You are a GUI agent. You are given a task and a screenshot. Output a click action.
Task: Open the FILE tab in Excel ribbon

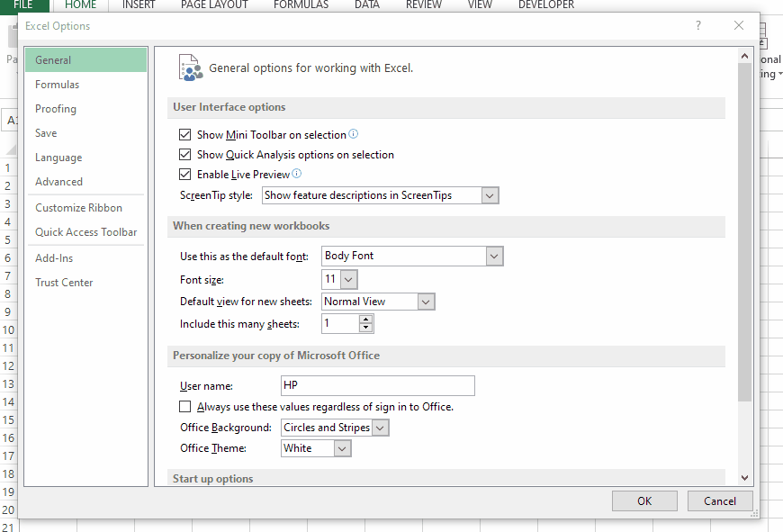coord(23,5)
